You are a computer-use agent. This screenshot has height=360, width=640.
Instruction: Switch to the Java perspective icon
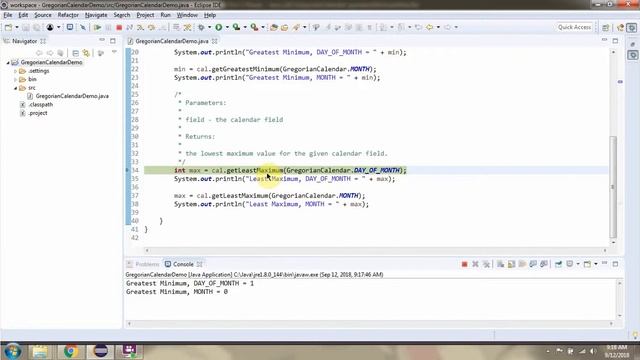coord(621,27)
